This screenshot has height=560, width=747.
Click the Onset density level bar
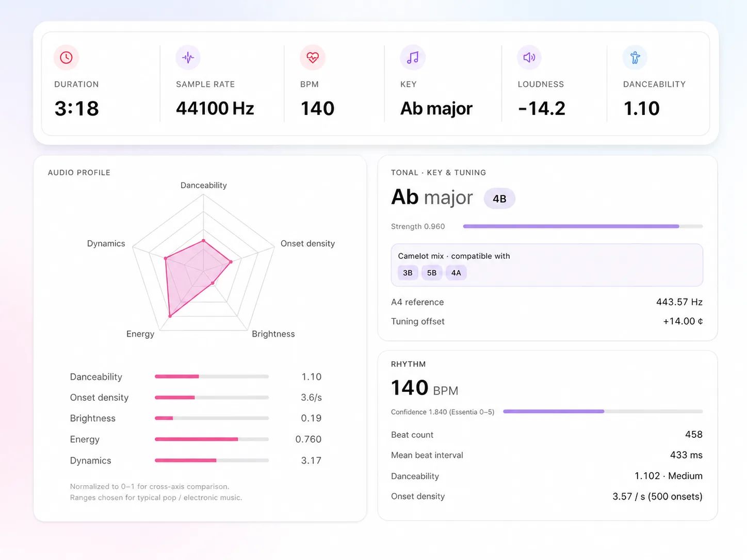[212, 398]
